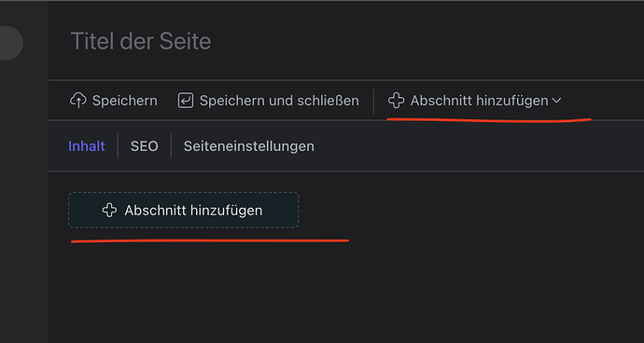Select the Abschnitt hinzufügen toolbar item
This screenshot has height=343, width=644.
click(474, 101)
